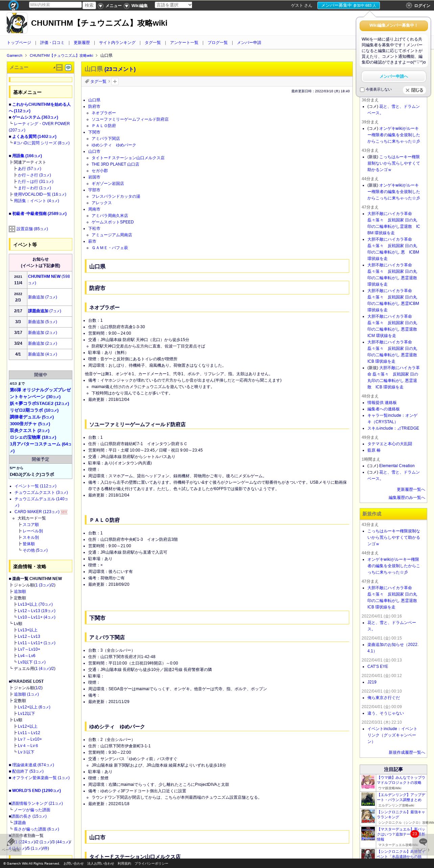The height and width of the screenshot is (868, 434).
Task: Close the member recruitment popup with 閉じる
Action: pyautogui.click(x=414, y=90)
